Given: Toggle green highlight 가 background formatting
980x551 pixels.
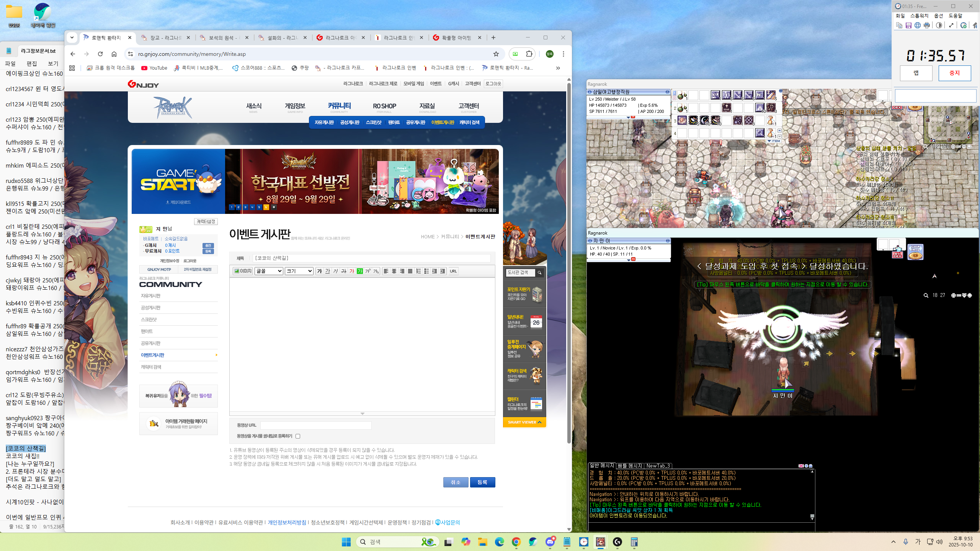Looking at the screenshot, I should (x=359, y=271).
